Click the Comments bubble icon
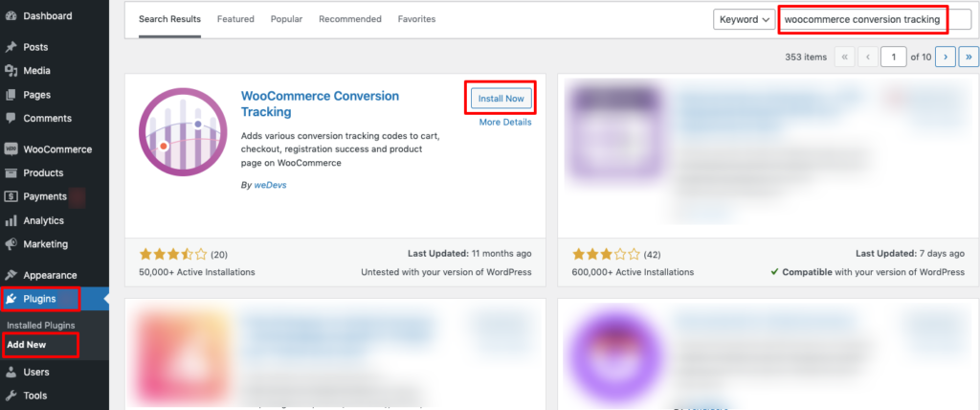The height and width of the screenshot is (410, 980). (11, 118)
